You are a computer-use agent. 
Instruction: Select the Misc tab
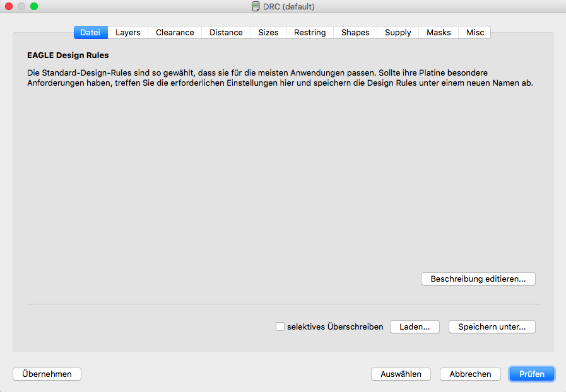475,32
